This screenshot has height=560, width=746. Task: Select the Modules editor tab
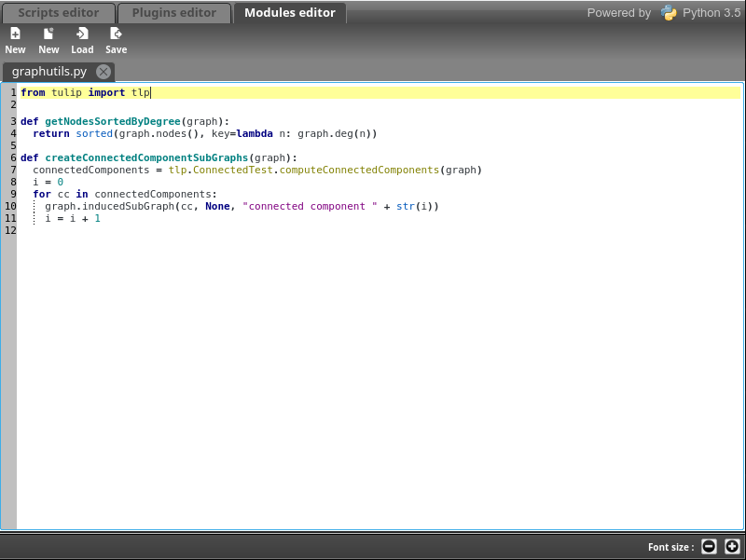click(289, 13)
